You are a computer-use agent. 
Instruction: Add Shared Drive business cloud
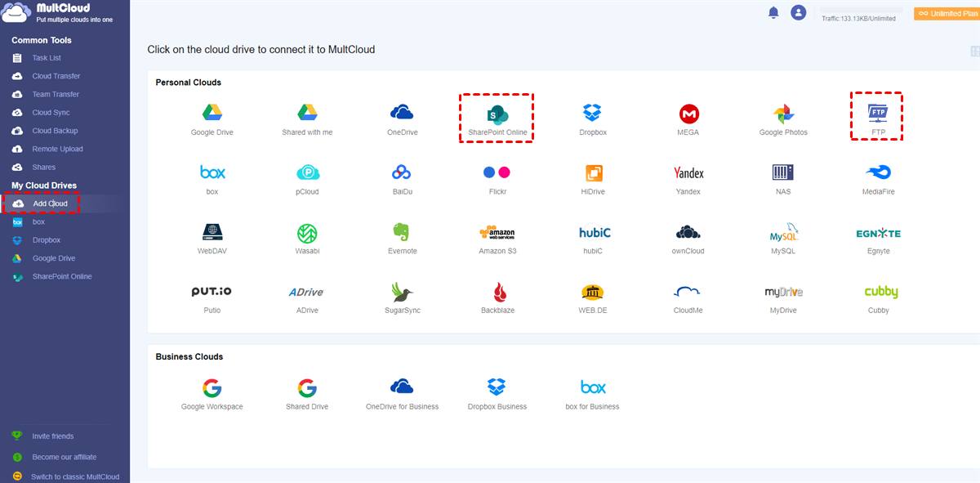pos(307,394)
